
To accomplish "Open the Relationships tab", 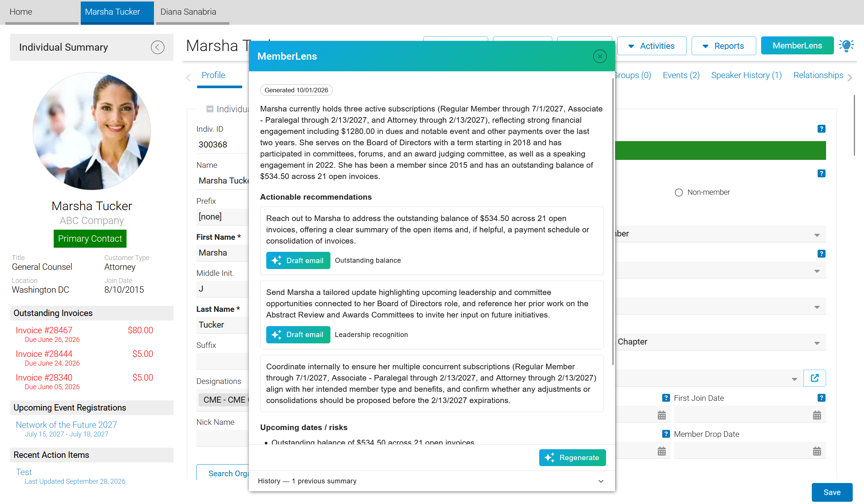I will click(x=818, y=75).
